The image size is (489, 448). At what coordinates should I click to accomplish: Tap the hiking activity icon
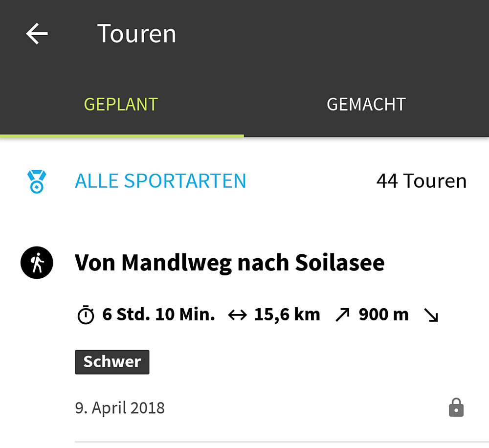point(37,263)
